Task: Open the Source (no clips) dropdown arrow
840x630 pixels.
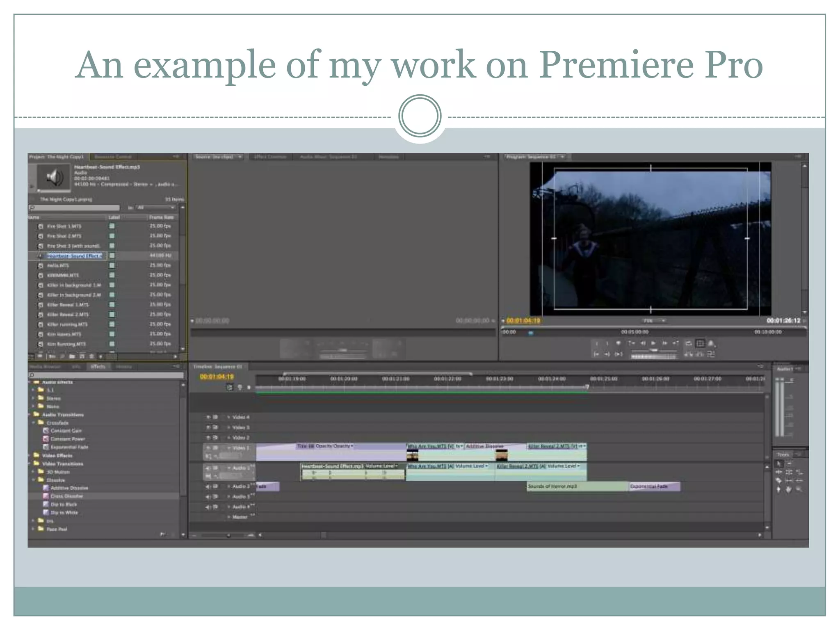Action: [240, 157]
